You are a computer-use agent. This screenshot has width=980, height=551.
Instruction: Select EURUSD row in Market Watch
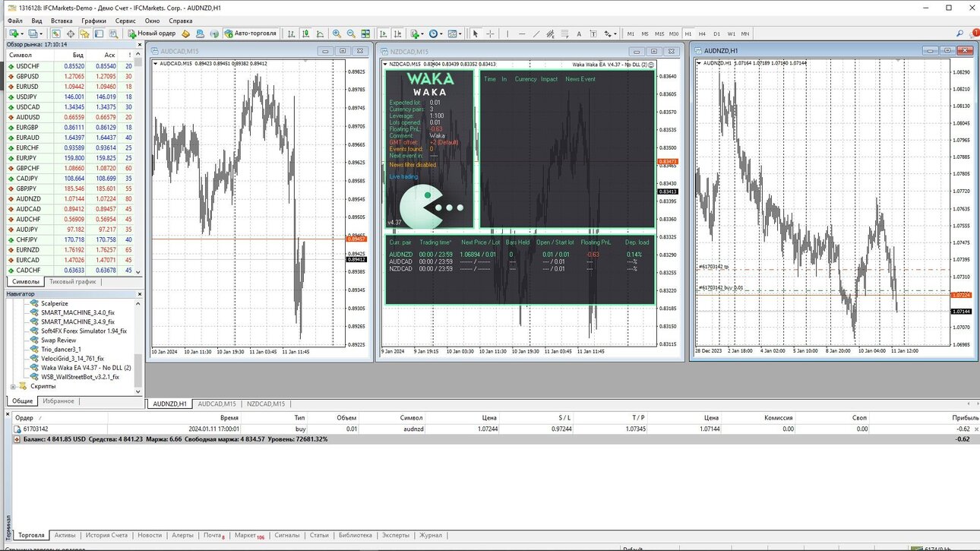(71, 87)
